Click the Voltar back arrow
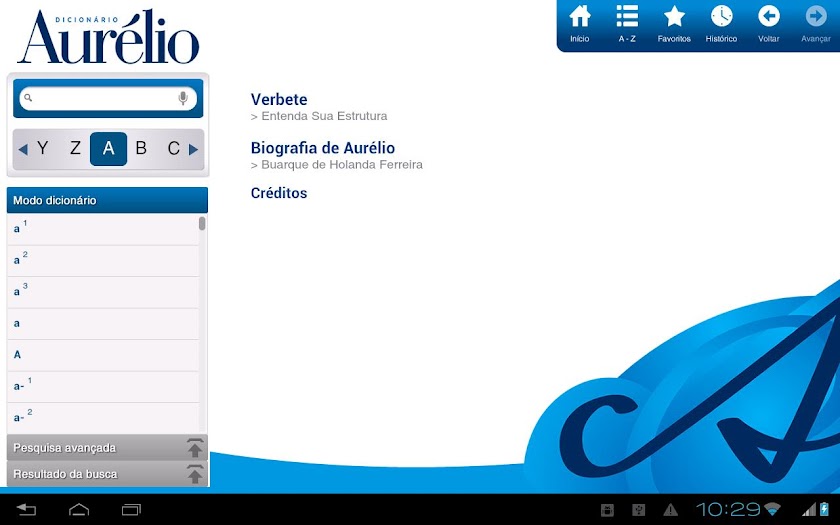 point(768,17)
